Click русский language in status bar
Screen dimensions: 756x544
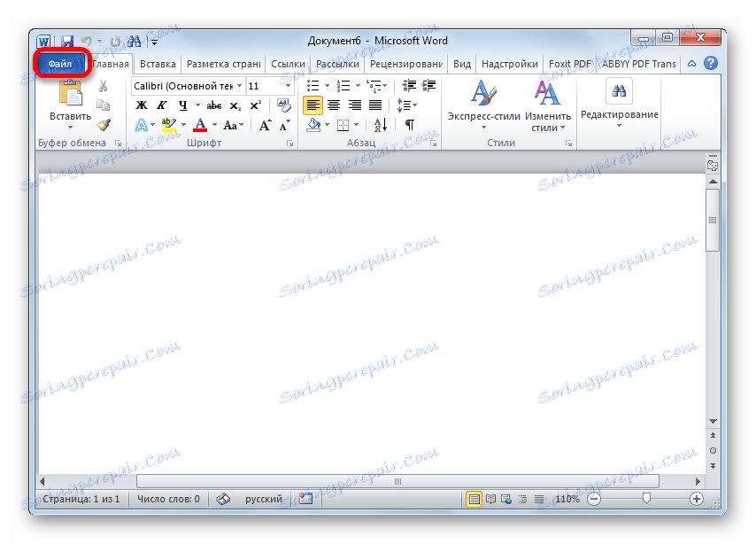pyautogui.click(x=263, y=499)
